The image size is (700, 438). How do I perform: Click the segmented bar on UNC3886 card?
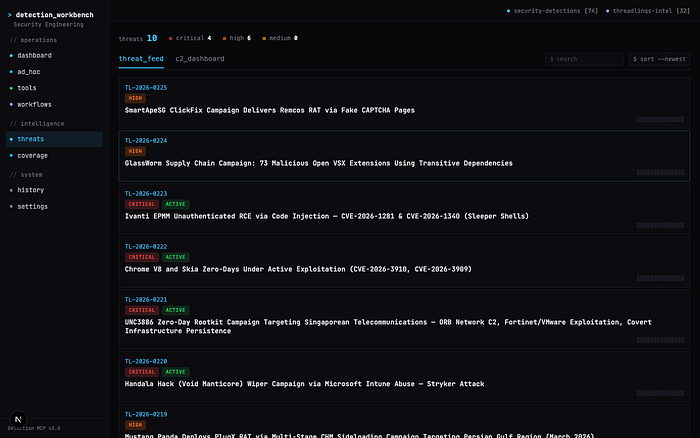tap(660, 340)
